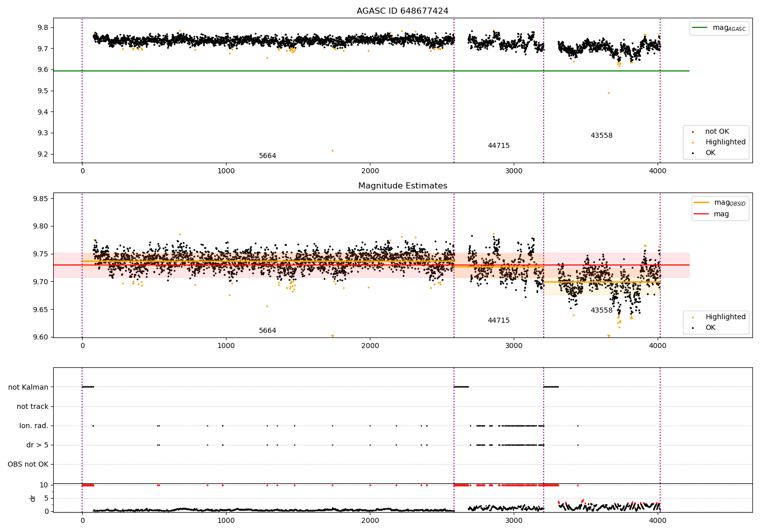
Task: Click the 9.85 y-tick label in middle plot
Action: [x=41, y=199]
